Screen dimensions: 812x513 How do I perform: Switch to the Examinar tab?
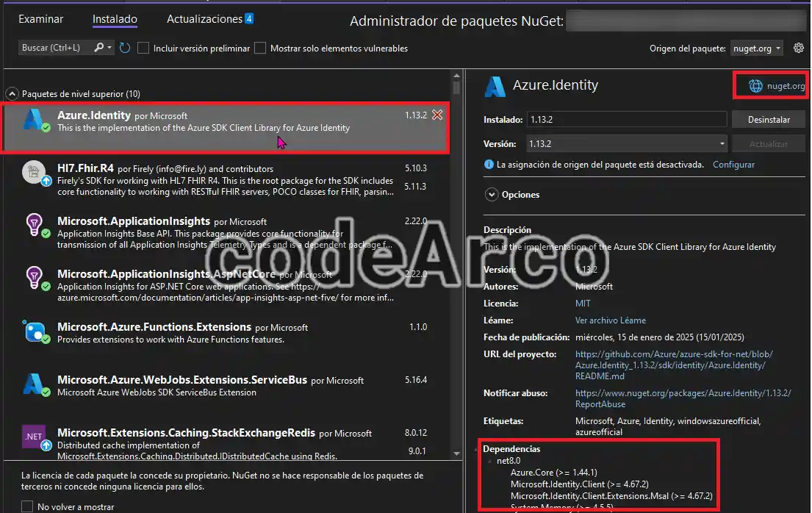click(x=41, y=19)
